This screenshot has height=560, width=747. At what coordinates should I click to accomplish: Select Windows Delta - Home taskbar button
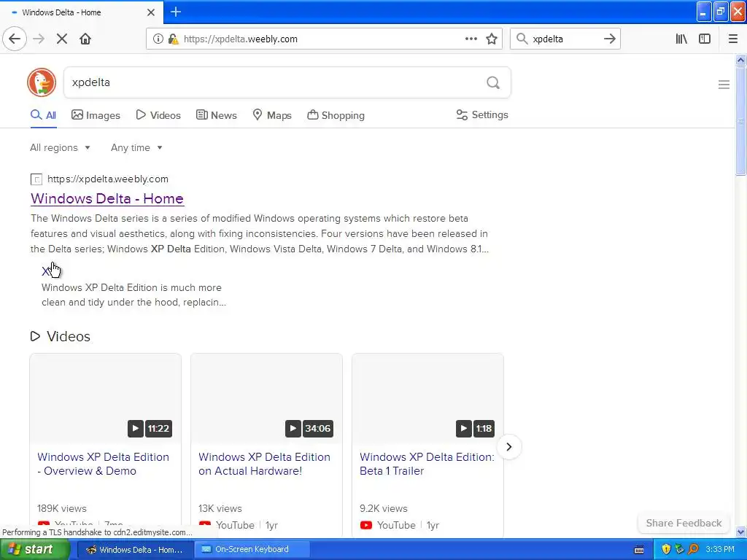point(134,550)
